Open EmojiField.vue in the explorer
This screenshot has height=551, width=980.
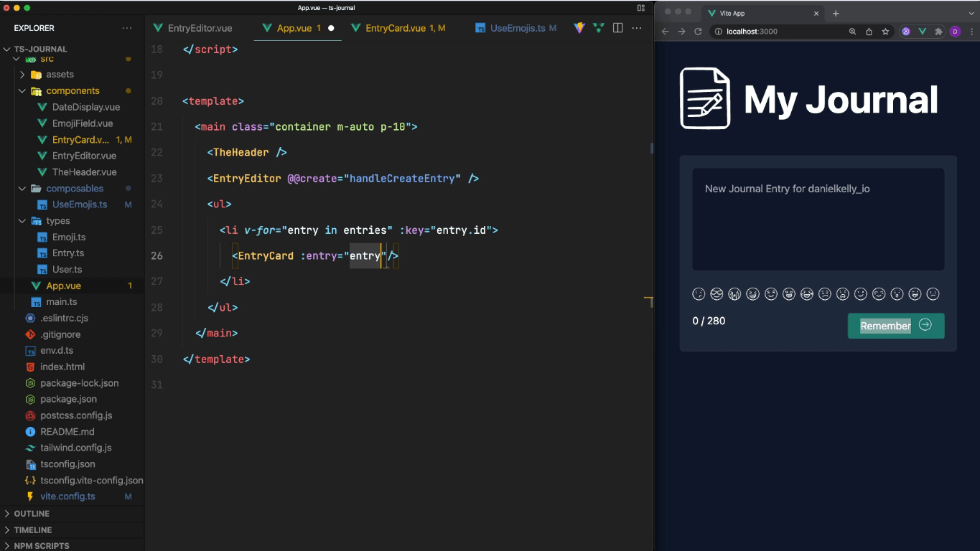click(x=83, y=123)
